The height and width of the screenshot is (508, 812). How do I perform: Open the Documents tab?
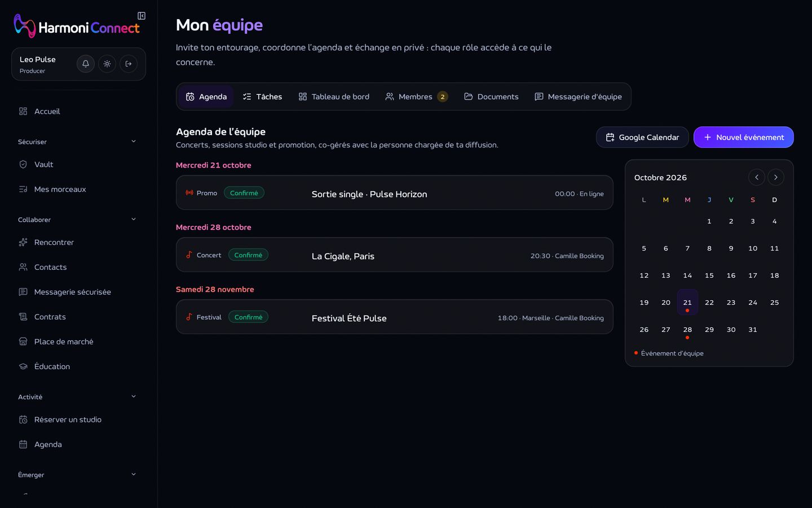(491, 97)
